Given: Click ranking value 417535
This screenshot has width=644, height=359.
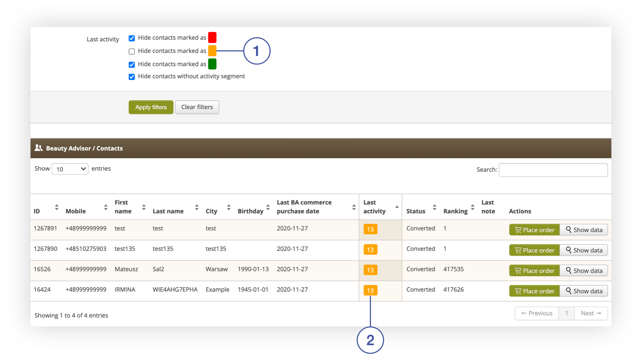Looking at the screenshot, I should pos(454,269).
